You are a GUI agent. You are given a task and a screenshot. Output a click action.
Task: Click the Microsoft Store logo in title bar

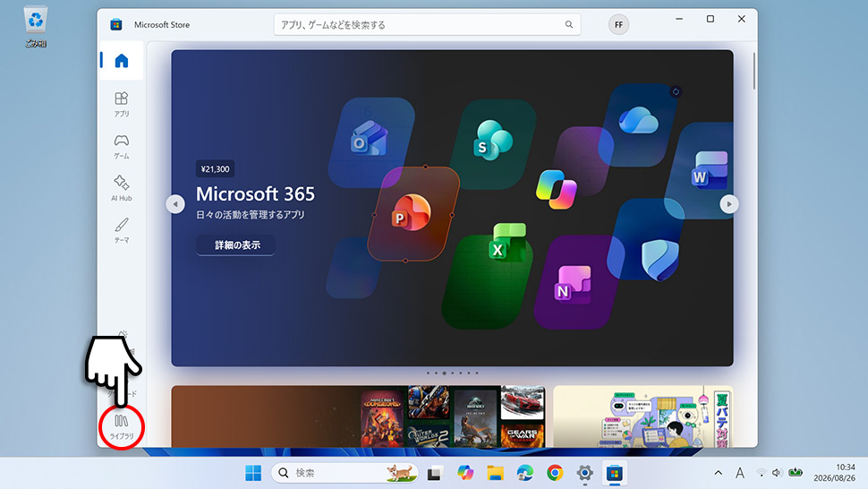115,24
